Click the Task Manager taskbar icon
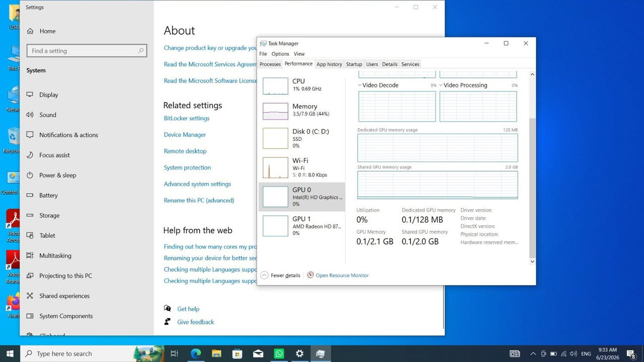The width and height of the screenshot is (644, 362). click(x=320, y=353)
